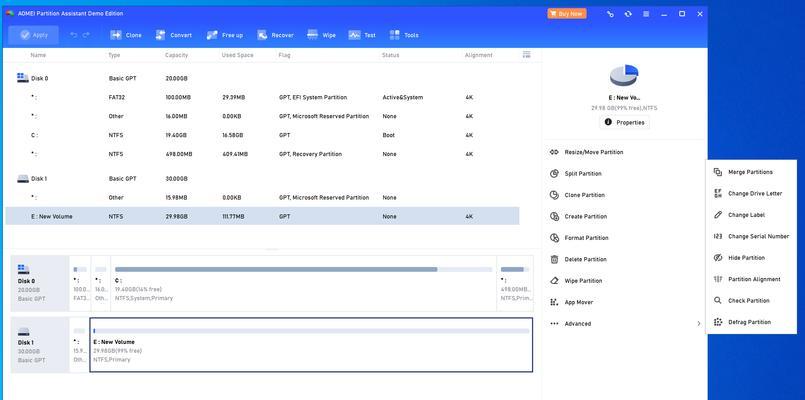Sort by the Capacity column header
The height and width of the screenshot is (400, 805).
pos(177,55)
